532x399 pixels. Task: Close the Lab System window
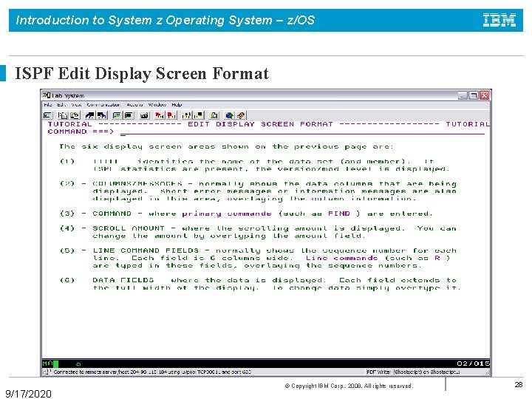click(485, 95)
